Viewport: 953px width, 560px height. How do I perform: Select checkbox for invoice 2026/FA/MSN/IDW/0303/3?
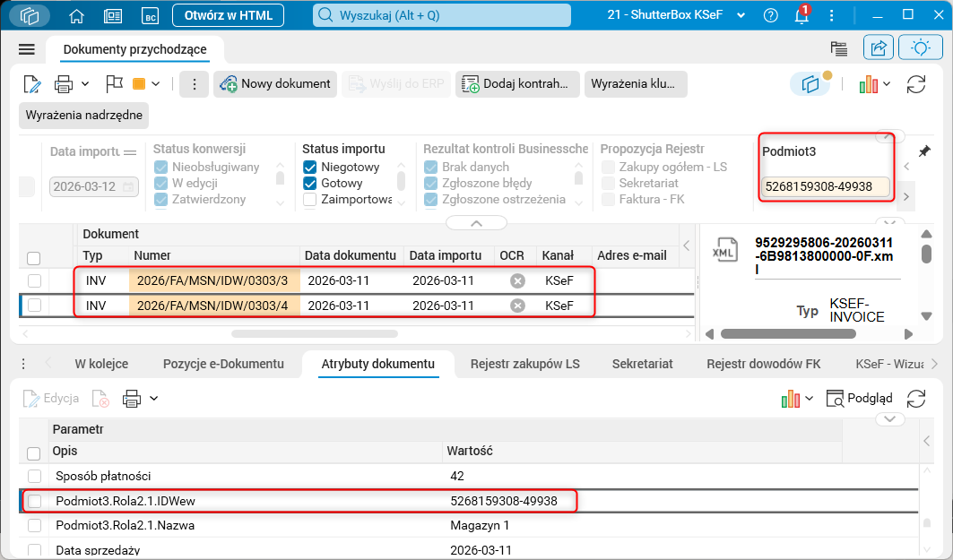point(34,280)
